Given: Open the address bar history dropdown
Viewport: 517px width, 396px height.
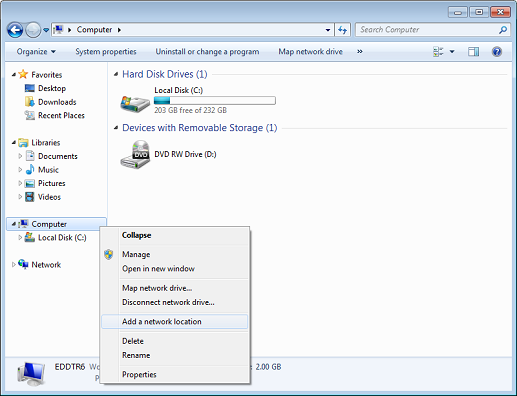Looking at the screenshot, I should (x=328, y=30).
